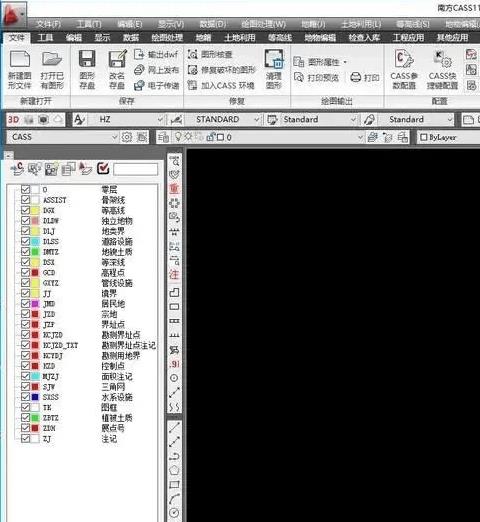Toggle the JMD 居民地 layer checkbox

coord(25,303)
